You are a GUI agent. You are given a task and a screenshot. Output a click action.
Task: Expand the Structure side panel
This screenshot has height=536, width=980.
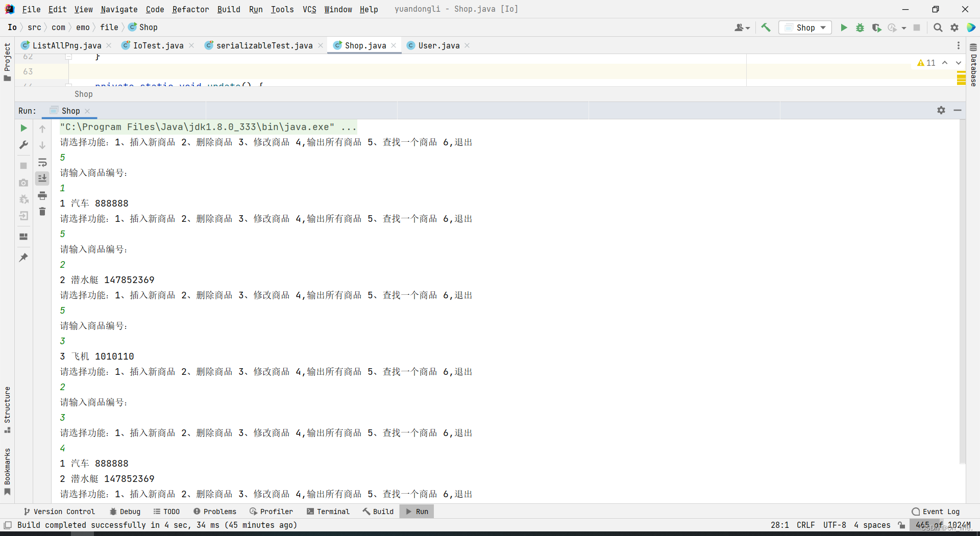(x=7, y=410)
